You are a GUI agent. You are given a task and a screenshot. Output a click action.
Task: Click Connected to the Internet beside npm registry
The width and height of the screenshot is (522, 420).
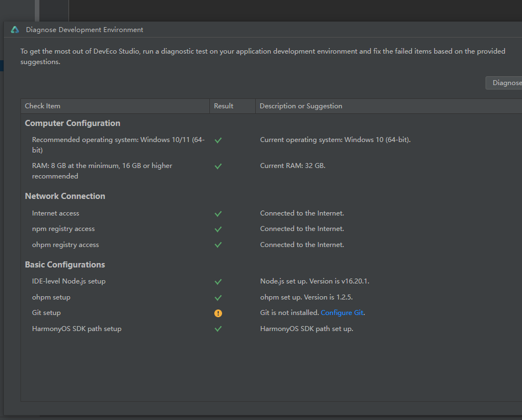pyautogui.click(x=302, y=229)
